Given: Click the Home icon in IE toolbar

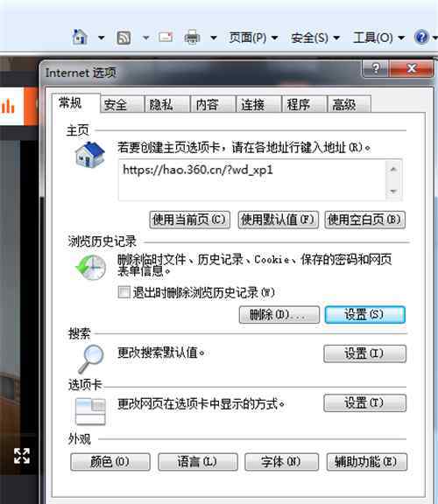Looking at the screenshot, I should click(80, 37).
